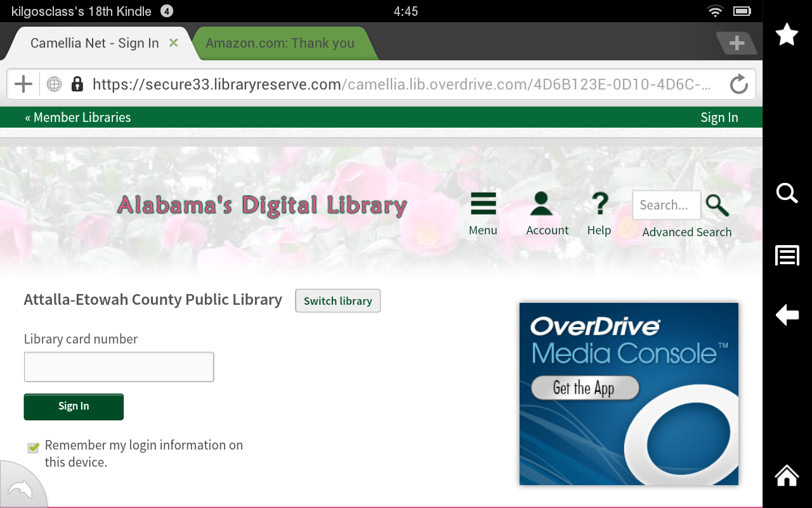Go home with the sidebar house icon
Viewport: 812px width, 508px height.
pos(787,475)
